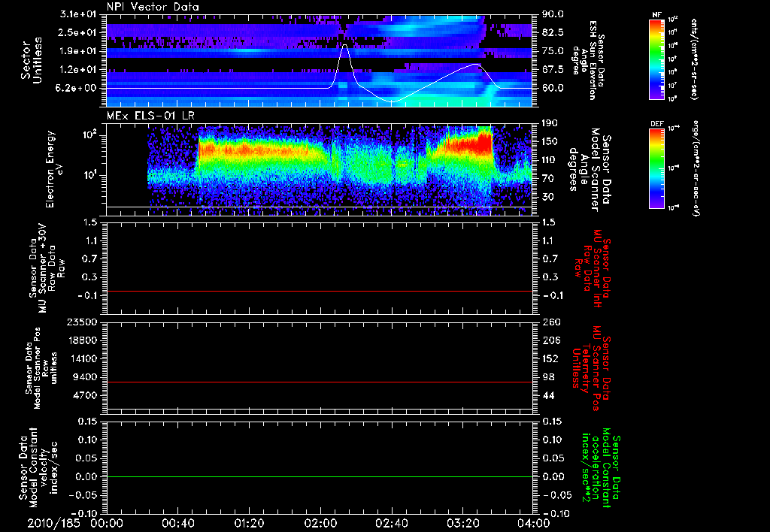Click the "NF" color bar label
770x532 pixels.
click(x=656, y=15)
